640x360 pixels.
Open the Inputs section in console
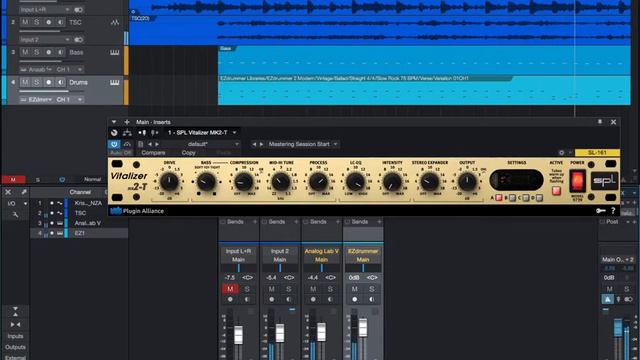pos(15,336)
